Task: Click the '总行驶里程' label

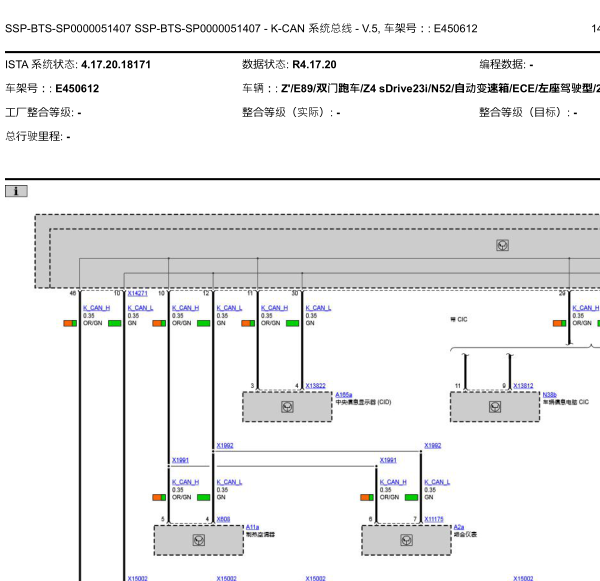Action: (x=34, y=136)
